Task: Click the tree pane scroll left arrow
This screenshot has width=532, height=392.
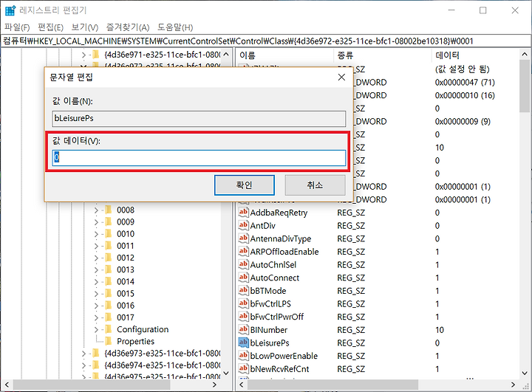Action: coord(7,385)
